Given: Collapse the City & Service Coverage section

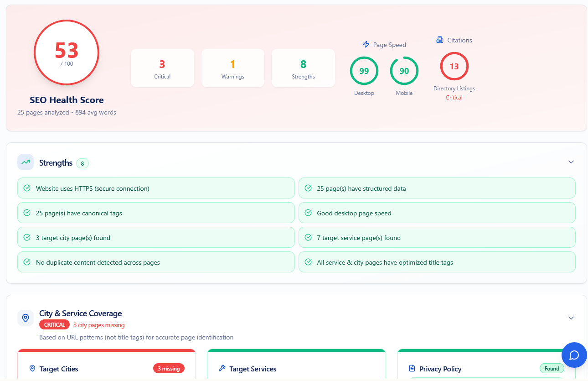Looking at the screenshot, I should click(571, 318).
